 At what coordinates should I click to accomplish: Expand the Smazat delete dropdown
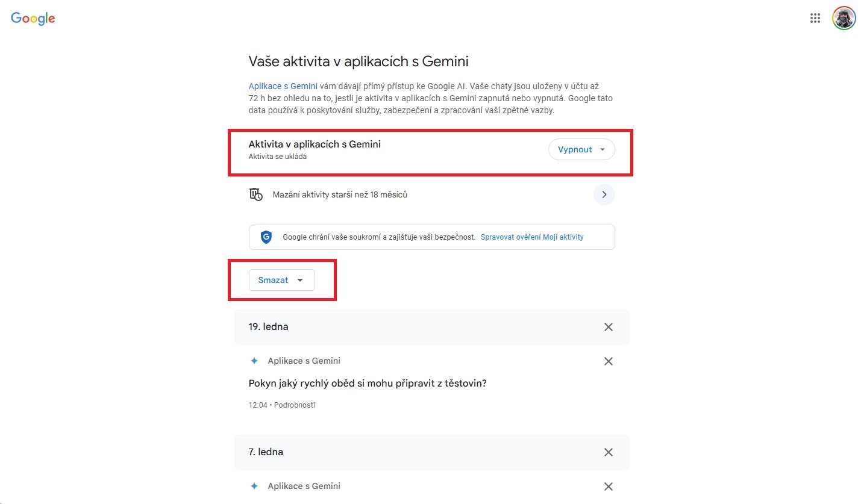coord(281,280)
